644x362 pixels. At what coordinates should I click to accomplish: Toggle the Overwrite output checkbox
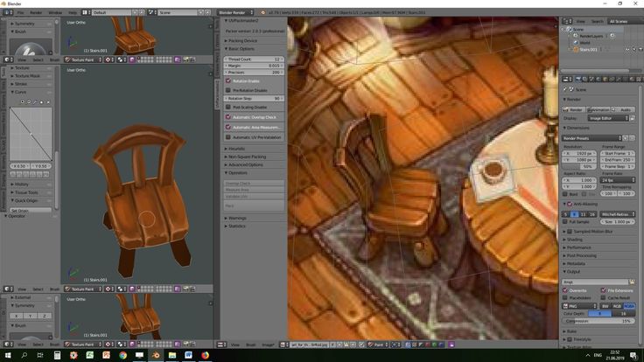tap(565, 290)
